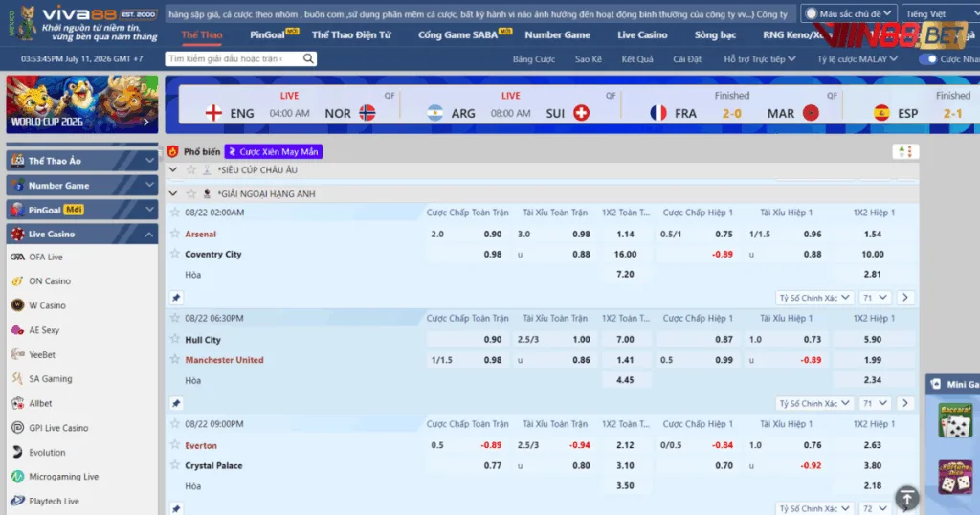The width and height of the screenshot is (980, 515).
Task: Open Live Casino top menu
Action: [x=642, y=35]
